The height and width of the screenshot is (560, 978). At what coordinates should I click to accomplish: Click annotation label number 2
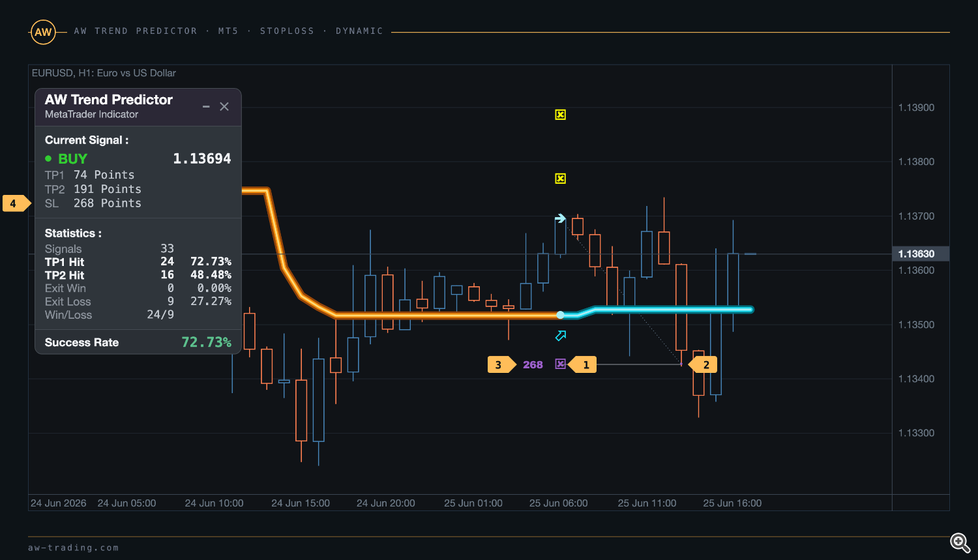point(703,364)
